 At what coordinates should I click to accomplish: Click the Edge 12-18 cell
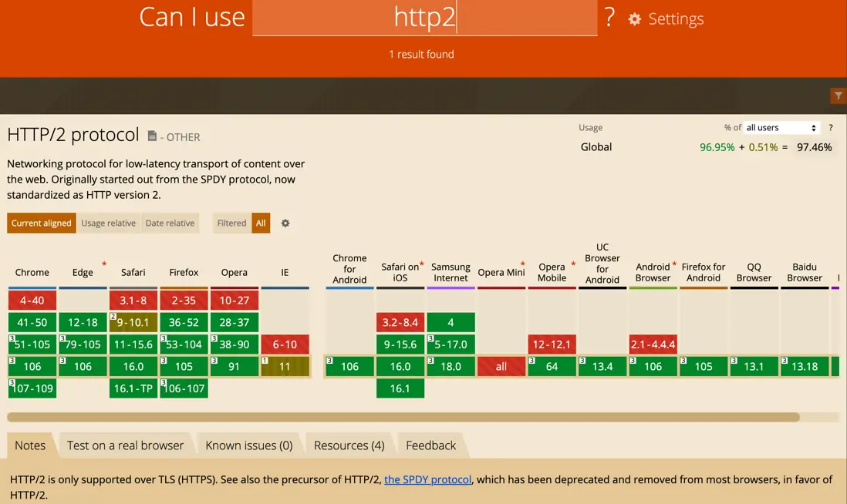(83, 323)
